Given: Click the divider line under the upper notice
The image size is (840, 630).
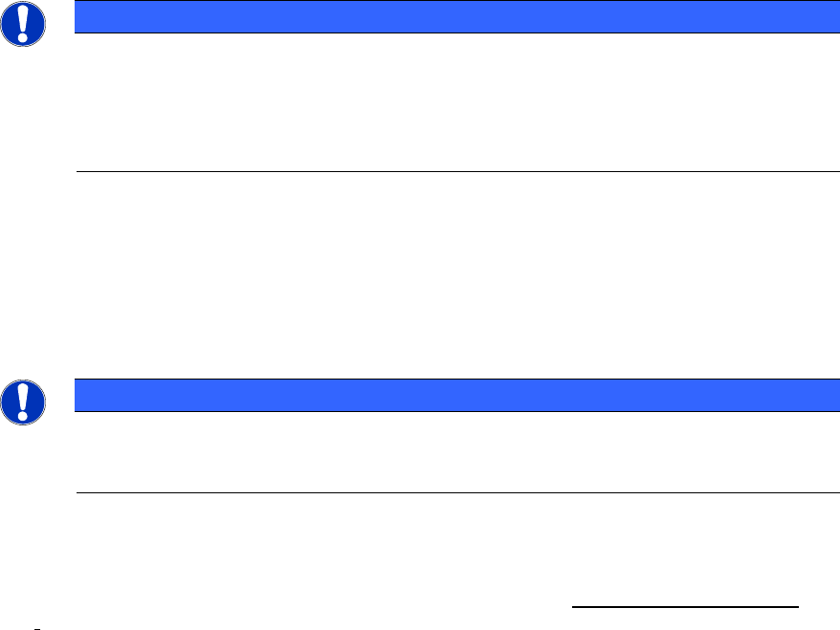Looking at the screenshot, I should click(451, 172).
